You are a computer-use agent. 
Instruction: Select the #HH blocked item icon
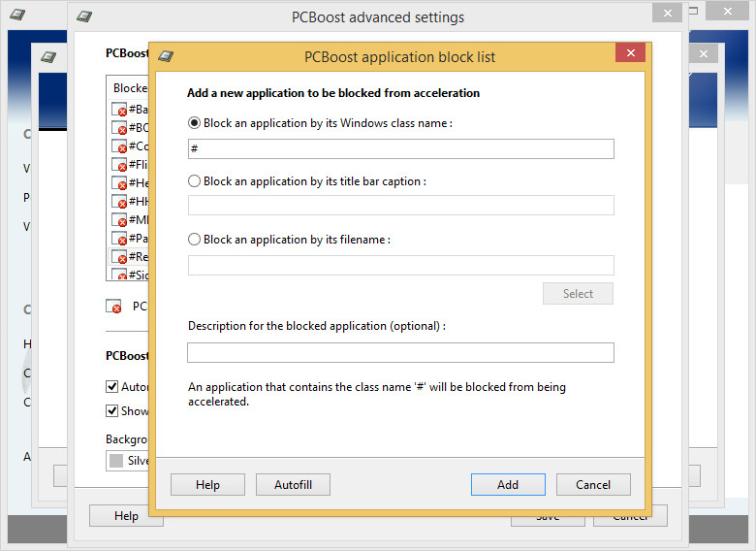point(119,201)
